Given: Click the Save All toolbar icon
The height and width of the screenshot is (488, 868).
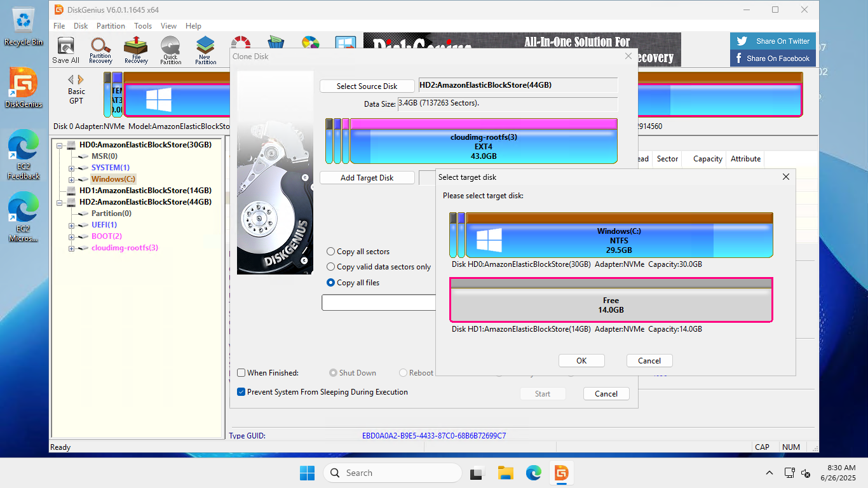Looking at the screenshot, I should [x=65, y=50].
